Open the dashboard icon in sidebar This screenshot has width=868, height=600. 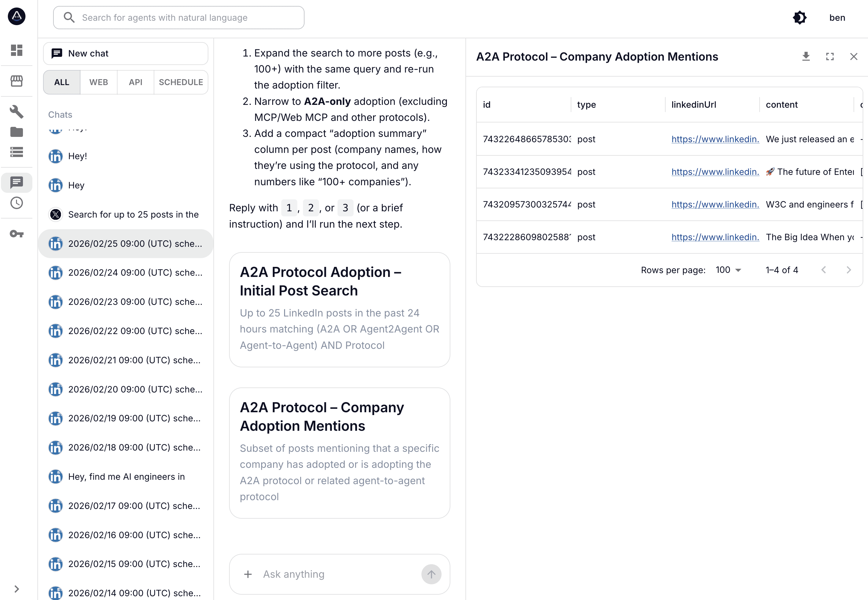(x=17, y=50)
